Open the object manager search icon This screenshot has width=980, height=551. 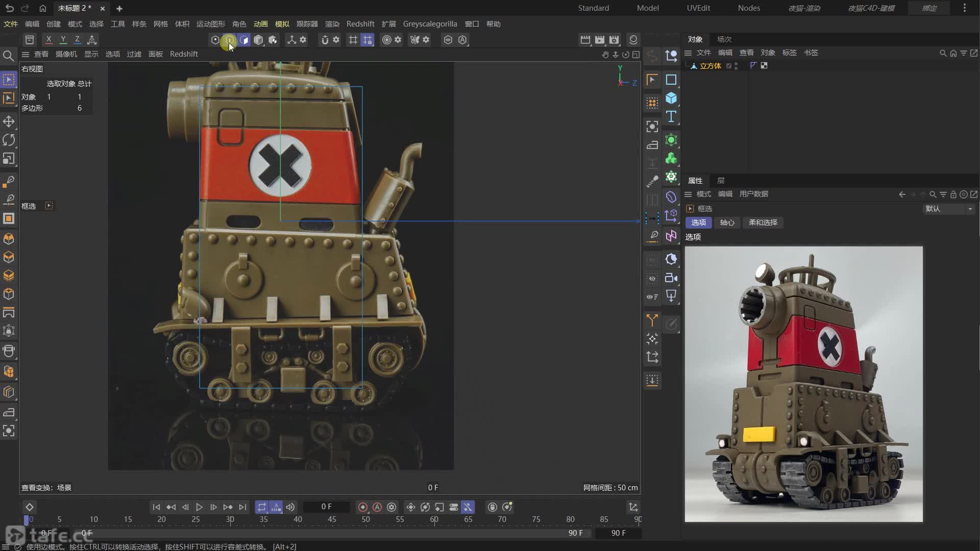coord(943,53)
